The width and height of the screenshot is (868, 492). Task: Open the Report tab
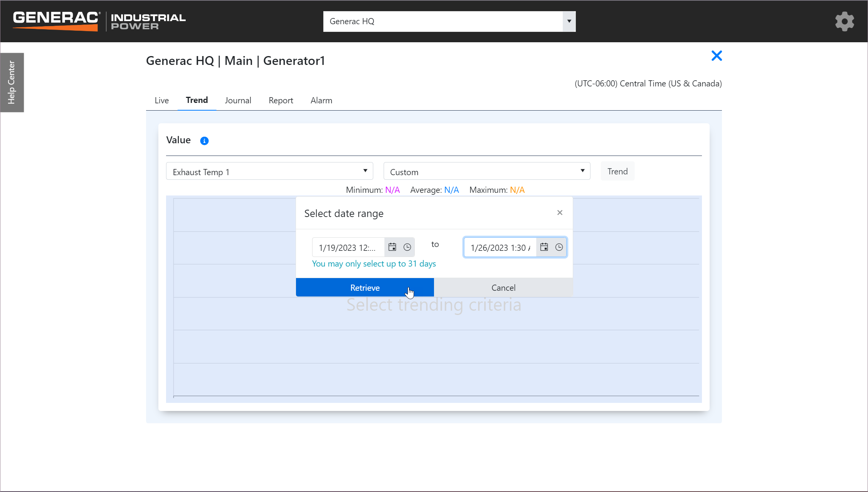click(281, 101)
